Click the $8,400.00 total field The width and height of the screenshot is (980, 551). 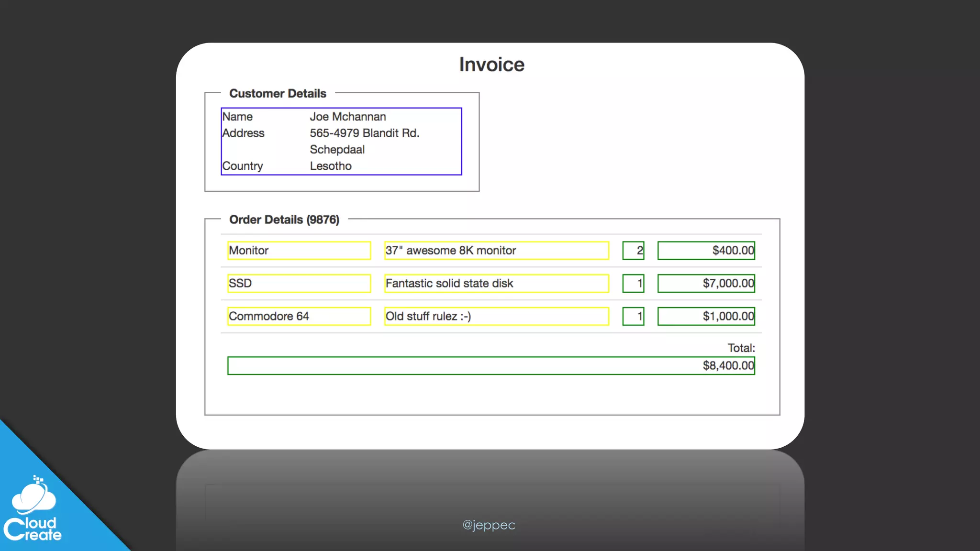click(491, 366)
